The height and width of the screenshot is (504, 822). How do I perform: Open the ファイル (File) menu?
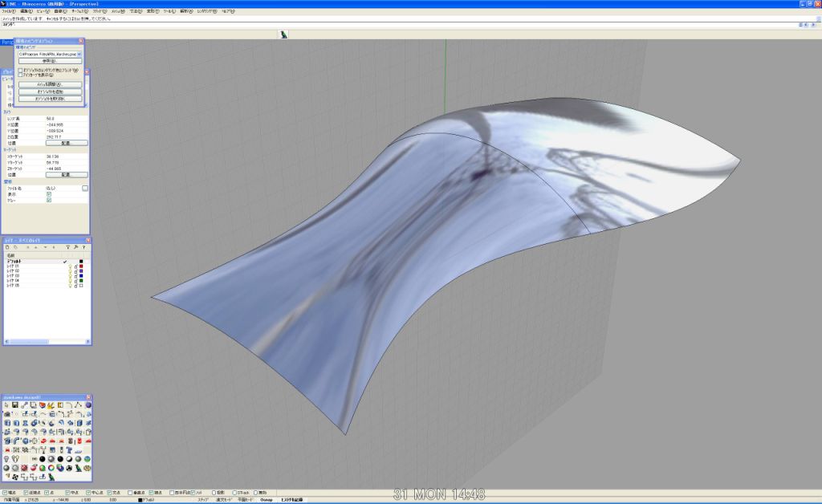pyautogui.click(x=9, y=11)
